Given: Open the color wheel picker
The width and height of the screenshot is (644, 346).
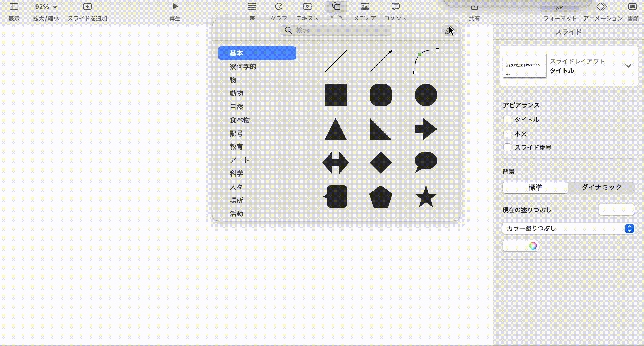Looking at the screenshot, I should [x=533, y=246].
